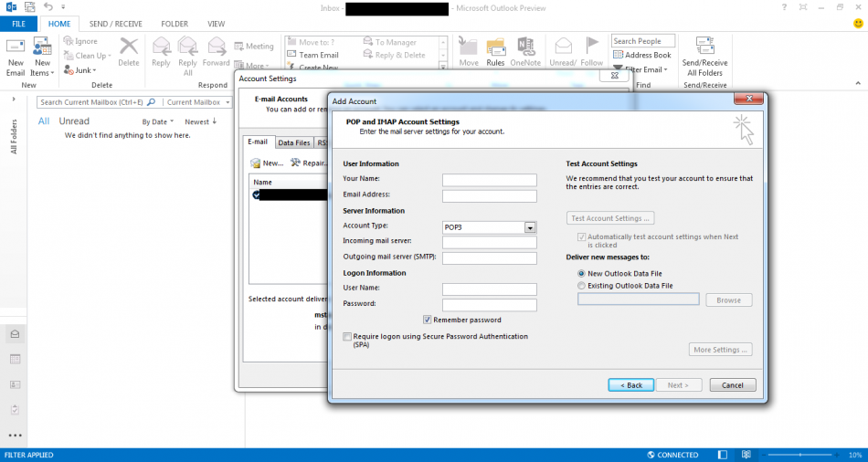
Task: Click the Reply & Delete quick step
Action: [394, 55]
